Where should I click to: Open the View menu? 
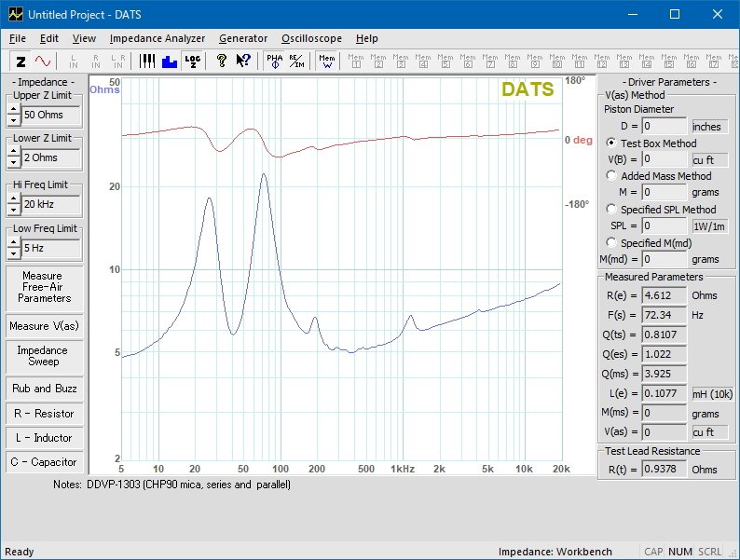(84, 39)
